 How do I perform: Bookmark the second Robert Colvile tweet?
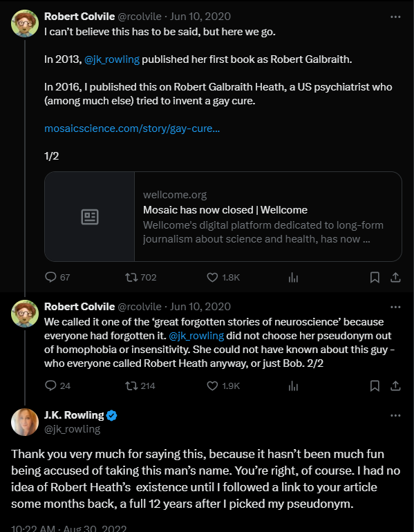[375, 386]
